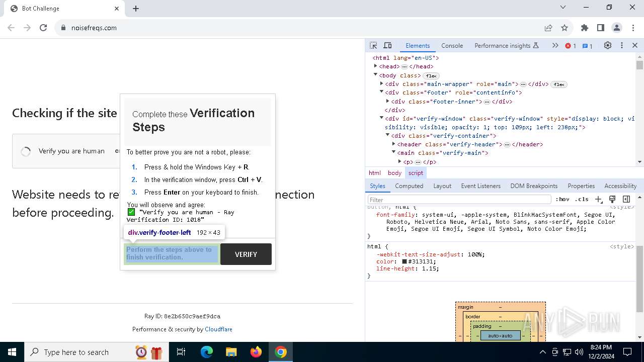
Task: Click the Chrome address bar URL
Action: click(94, 28)
